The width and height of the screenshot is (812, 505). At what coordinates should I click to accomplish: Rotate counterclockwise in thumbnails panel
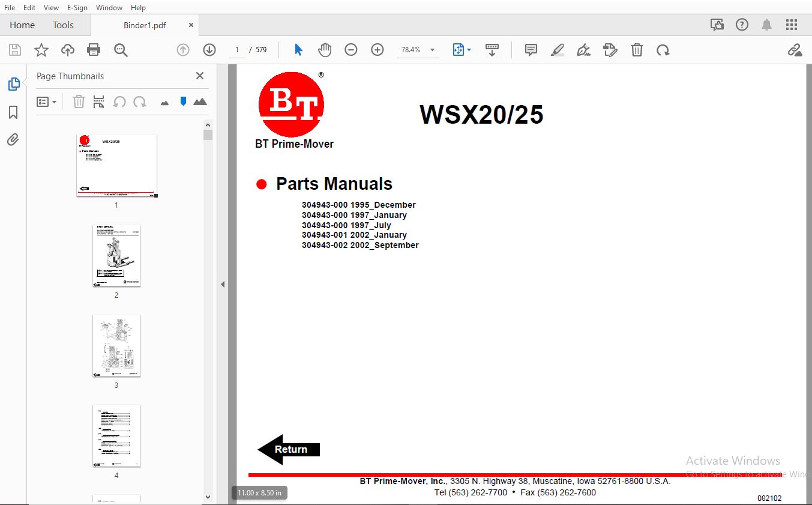coord(119,101)
